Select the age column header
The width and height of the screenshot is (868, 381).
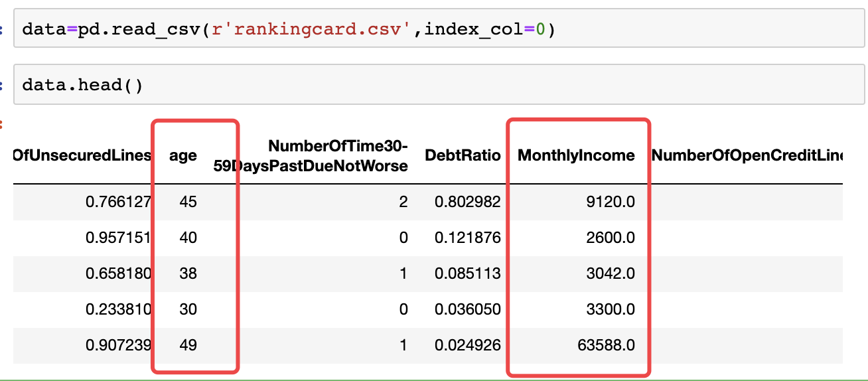[x=183, y=155]
